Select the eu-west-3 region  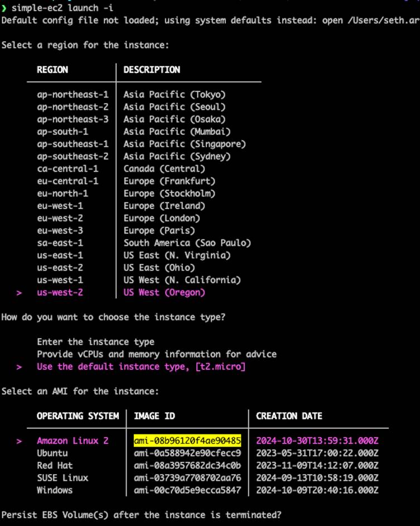click(x=60, y=231)
